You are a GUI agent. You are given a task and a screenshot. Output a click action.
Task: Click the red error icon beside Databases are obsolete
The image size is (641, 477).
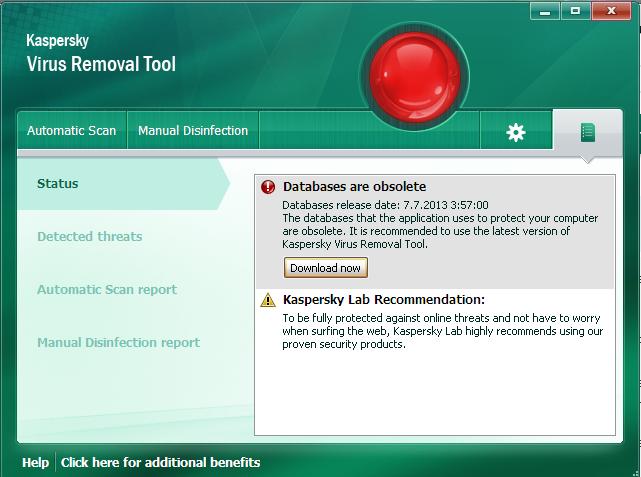[x=268, y=187]
